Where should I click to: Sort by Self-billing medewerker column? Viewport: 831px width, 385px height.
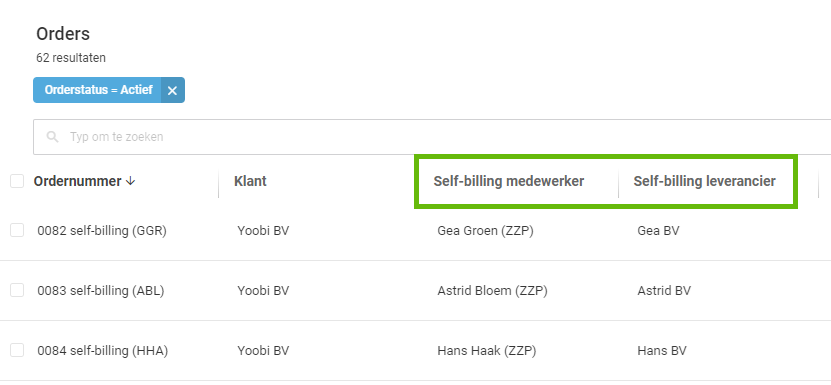(x=509, y=181)
